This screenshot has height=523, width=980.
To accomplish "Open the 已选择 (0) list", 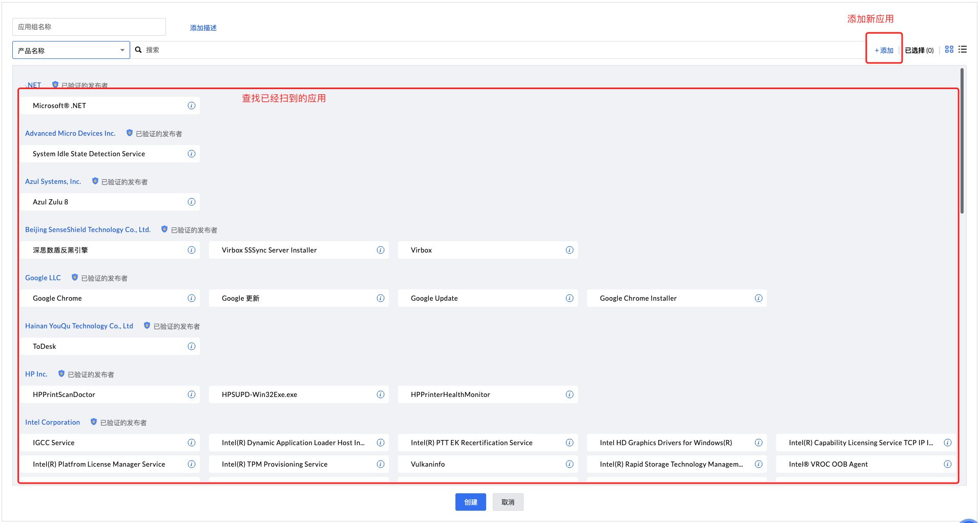I will coord(919,50).
